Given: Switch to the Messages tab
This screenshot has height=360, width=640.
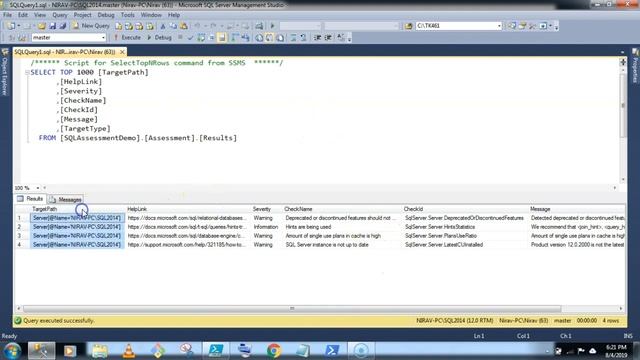Looking at the screenshot, I should [66, 200].
